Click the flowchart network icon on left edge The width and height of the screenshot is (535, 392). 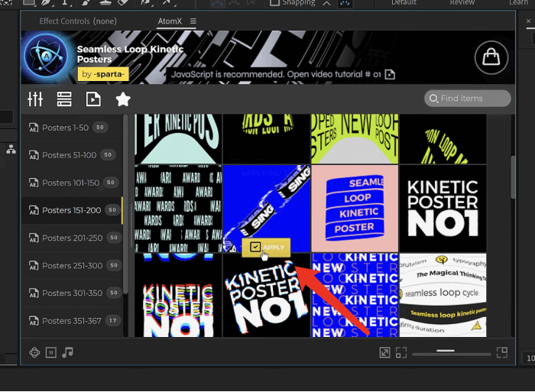coord(11,149)
